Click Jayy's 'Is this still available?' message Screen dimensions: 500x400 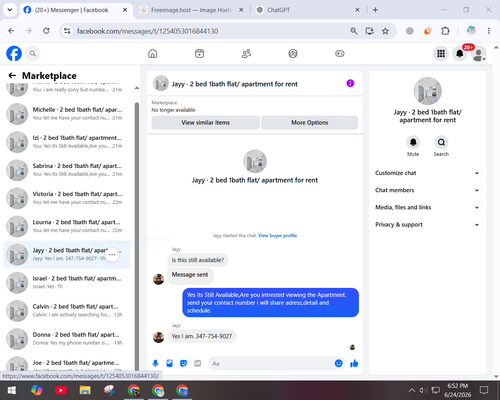(x=198, y=260)
